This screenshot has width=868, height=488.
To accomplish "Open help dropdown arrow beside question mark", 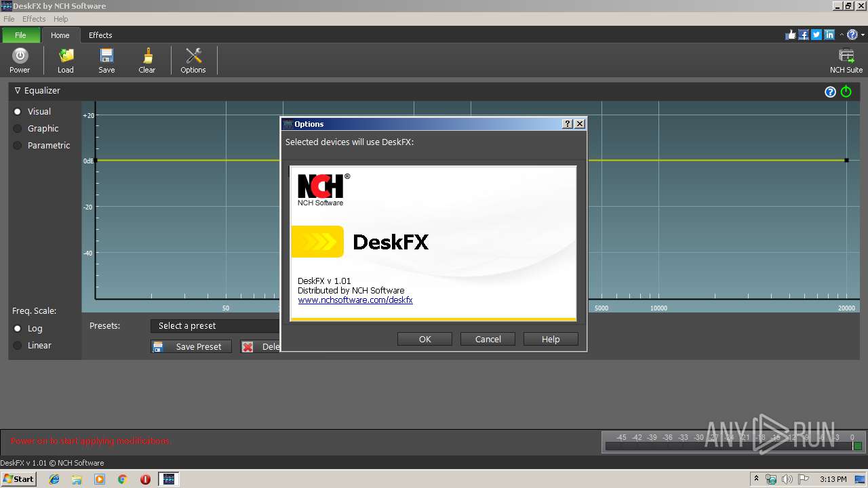I will (x=861, y=35).
